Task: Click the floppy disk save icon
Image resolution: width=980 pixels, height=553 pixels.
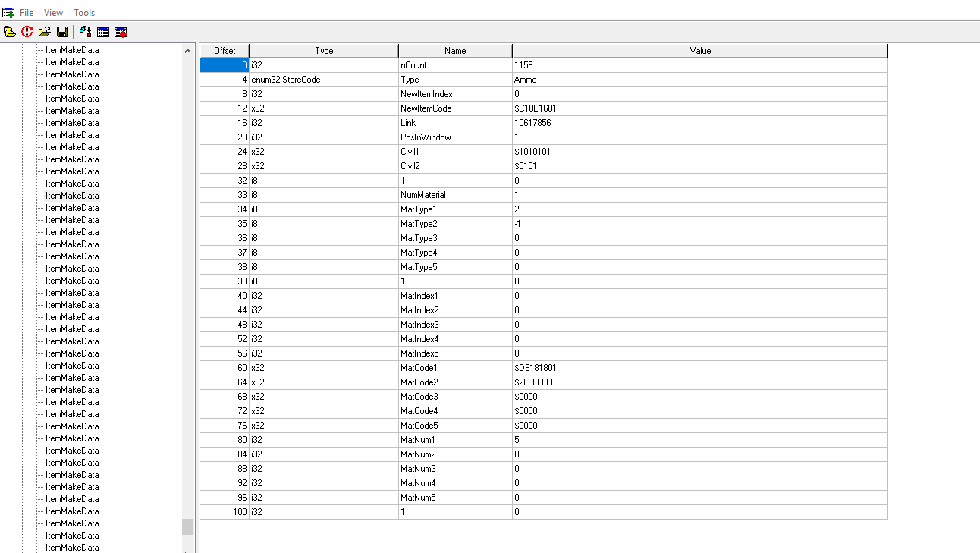Action: 62,32
